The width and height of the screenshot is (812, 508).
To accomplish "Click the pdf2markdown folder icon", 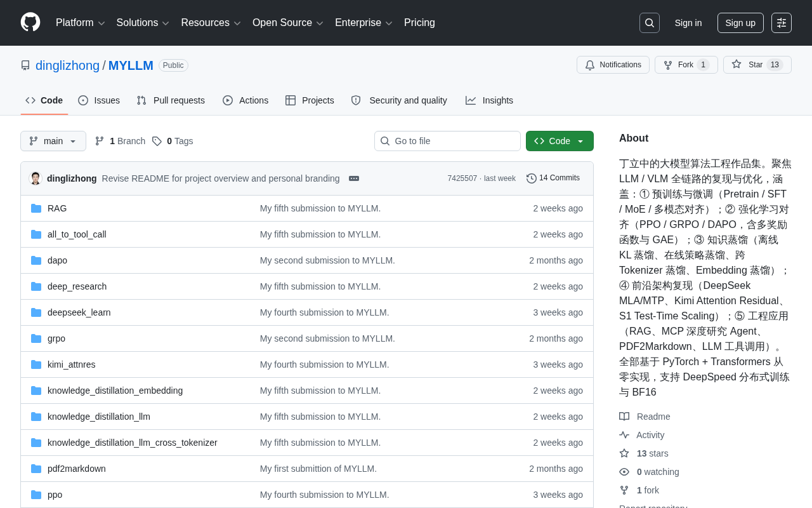I will point(36,469).
